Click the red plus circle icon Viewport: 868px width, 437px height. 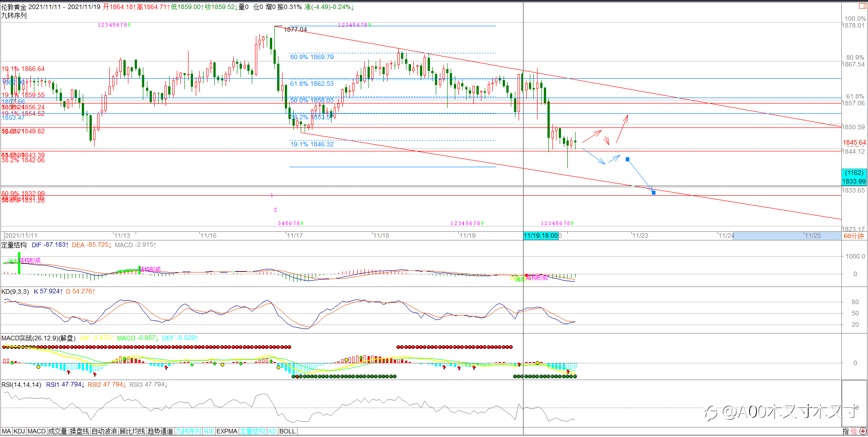tap(863, 431)
